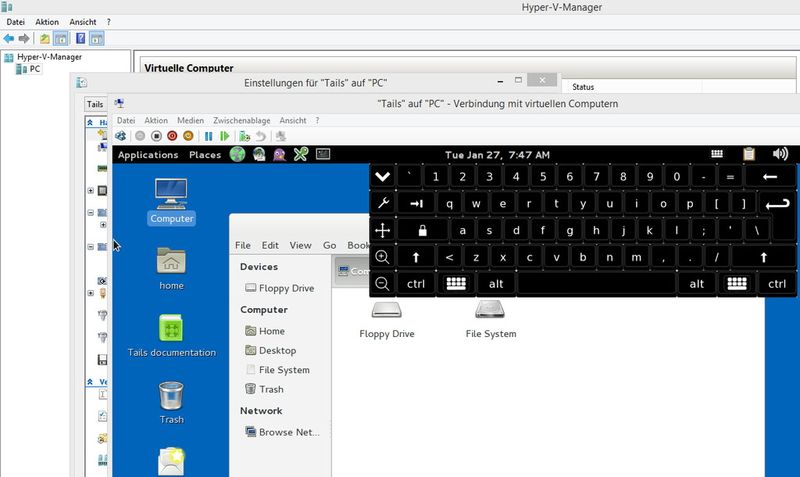The width and height of the screenshot is (800, 477).
Task: Click the Return key on on-screen keyboard
Action: (777, 204)
